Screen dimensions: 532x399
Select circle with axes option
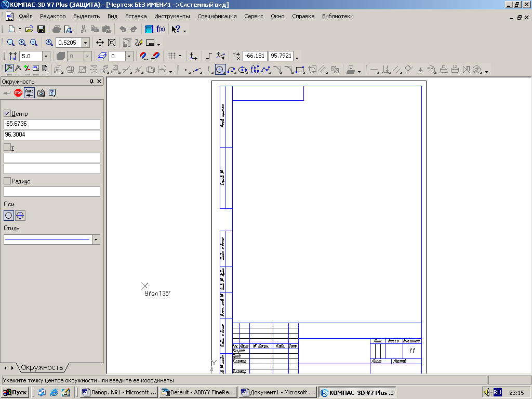20,216
